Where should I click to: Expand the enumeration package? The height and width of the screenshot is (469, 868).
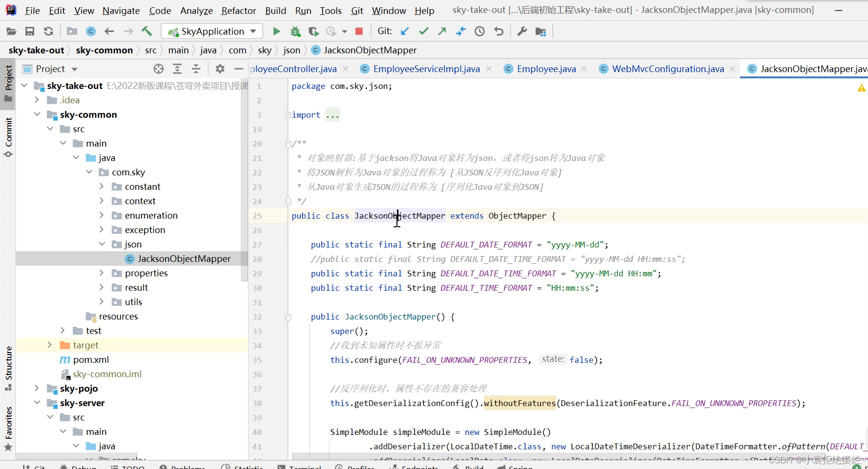tap(101, 215)
